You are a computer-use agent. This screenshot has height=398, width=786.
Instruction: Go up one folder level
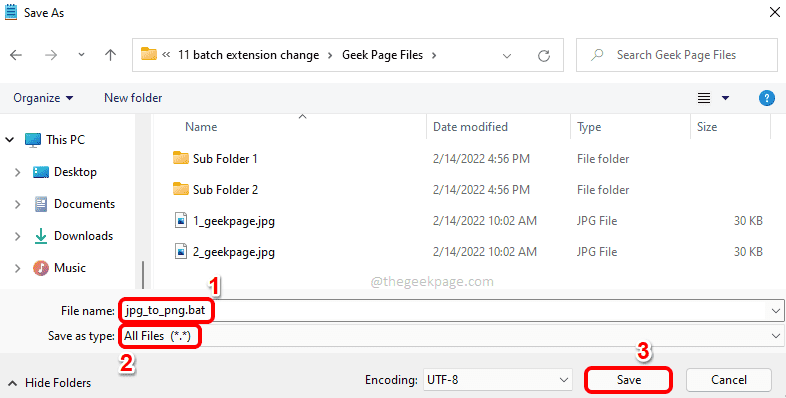[x=110, y=55]
